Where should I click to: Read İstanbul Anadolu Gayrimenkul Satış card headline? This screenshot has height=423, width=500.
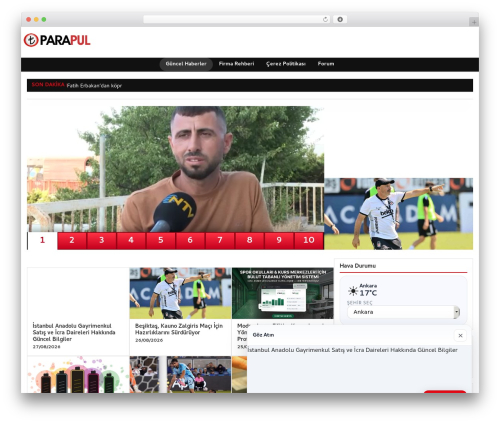pos(74,333)
